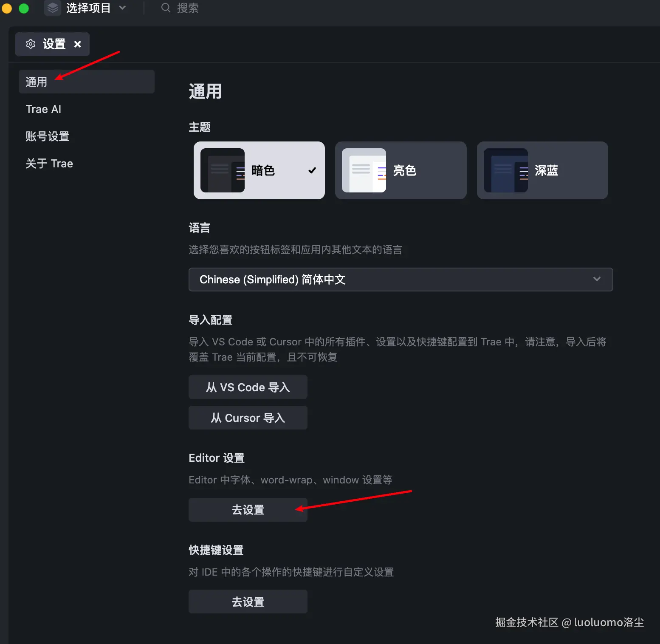Click the 从 Cursor 导入 button
Viewport: 660px width, 644px height.
[x=248, y=418]
